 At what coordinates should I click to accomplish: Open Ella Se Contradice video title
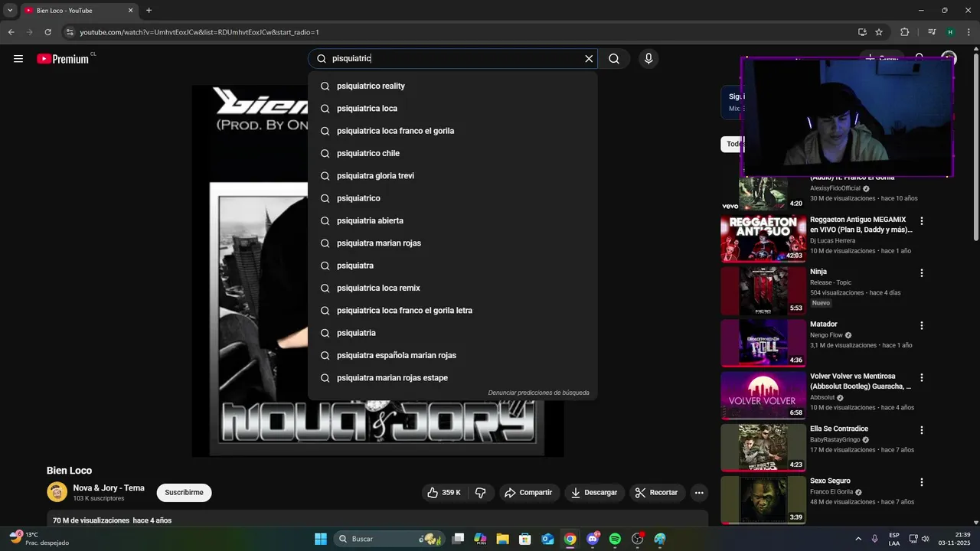(839, 429)
